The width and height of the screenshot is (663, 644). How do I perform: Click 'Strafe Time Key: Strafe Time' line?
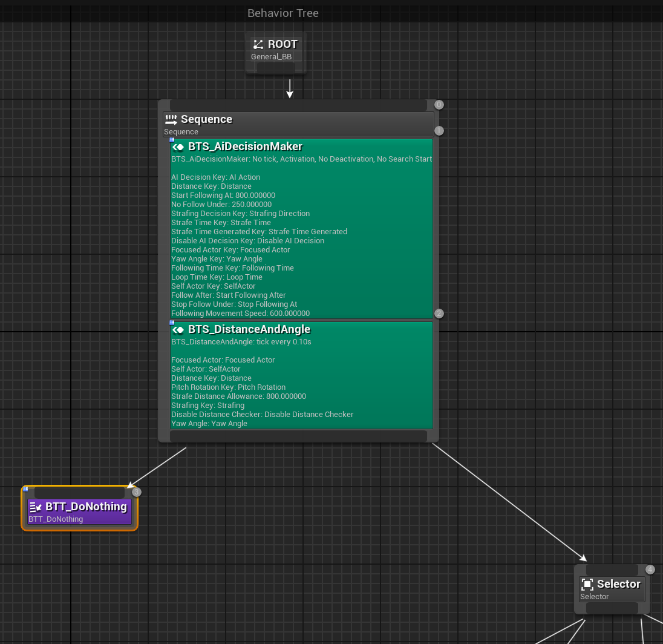tap(221, 223)
